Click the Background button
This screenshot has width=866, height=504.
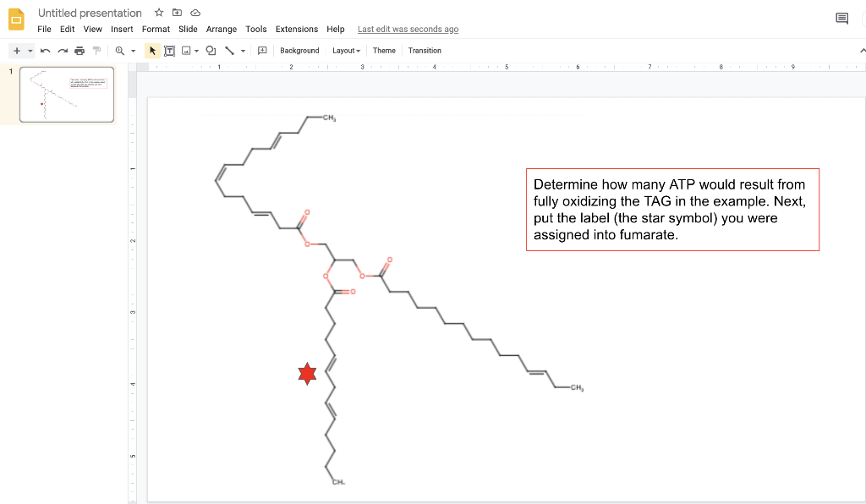(299, 51)
